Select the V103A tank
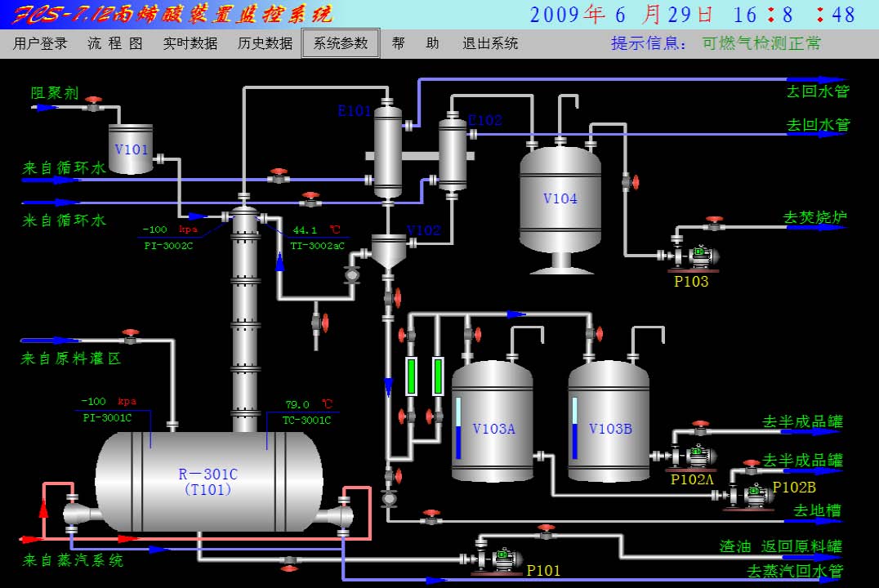879x588 pixels. (493, 421)
